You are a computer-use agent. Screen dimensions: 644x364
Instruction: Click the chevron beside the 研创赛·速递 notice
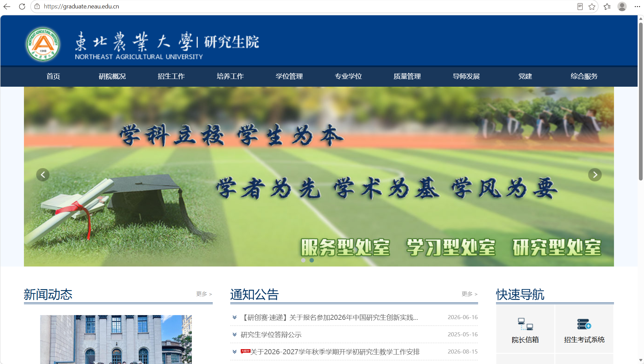(235, 317)
